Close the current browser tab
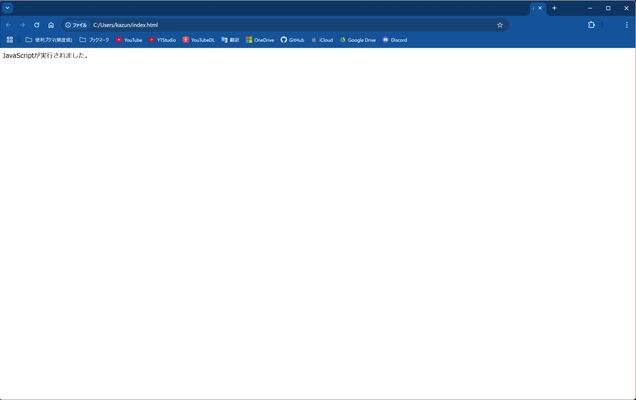The image size is (636, 400). pyautogui.click(x=540, y=8)
